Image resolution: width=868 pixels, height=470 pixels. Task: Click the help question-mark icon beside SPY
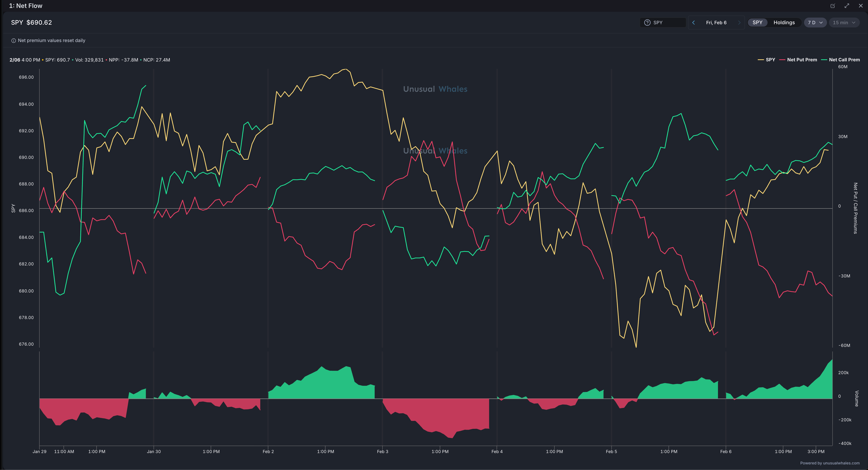[647, 23]
